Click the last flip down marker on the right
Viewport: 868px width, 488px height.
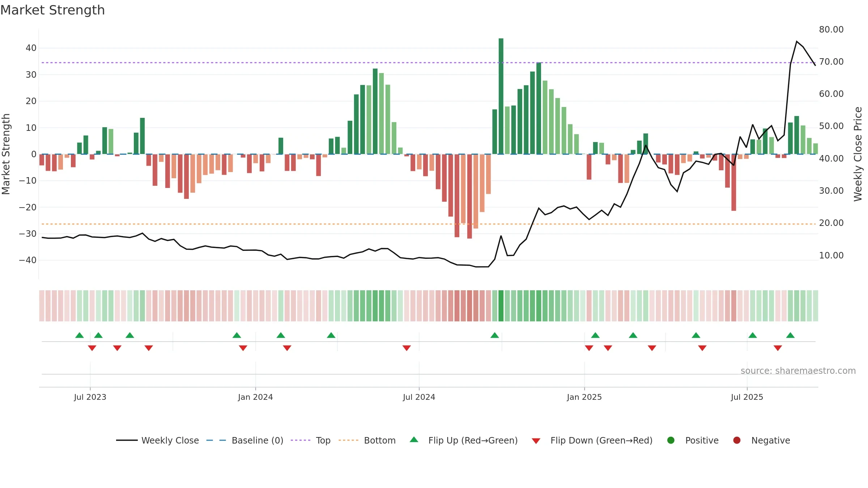click(x=778, y=348)
